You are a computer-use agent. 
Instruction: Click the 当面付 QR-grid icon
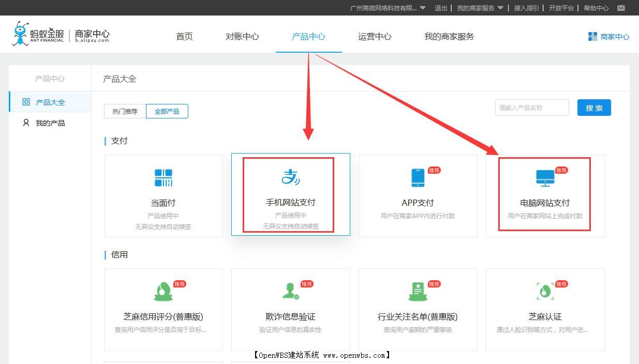(163, 177)
